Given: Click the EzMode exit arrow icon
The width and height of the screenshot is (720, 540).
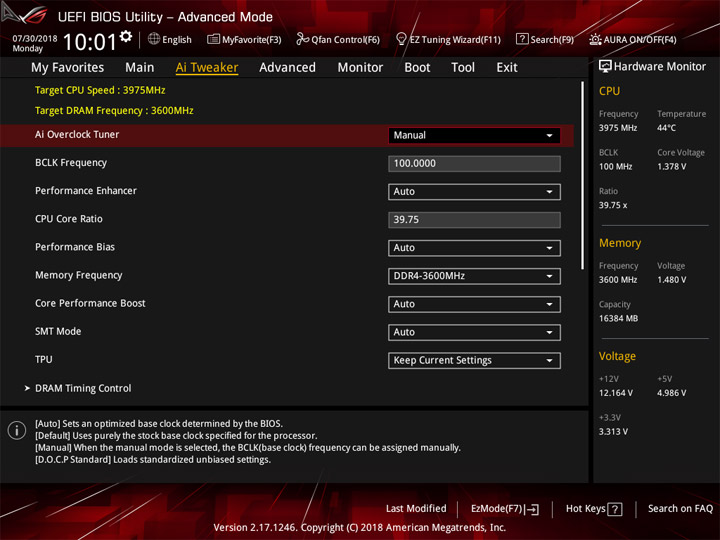Looking at the screenshot, I should [533, 509].
